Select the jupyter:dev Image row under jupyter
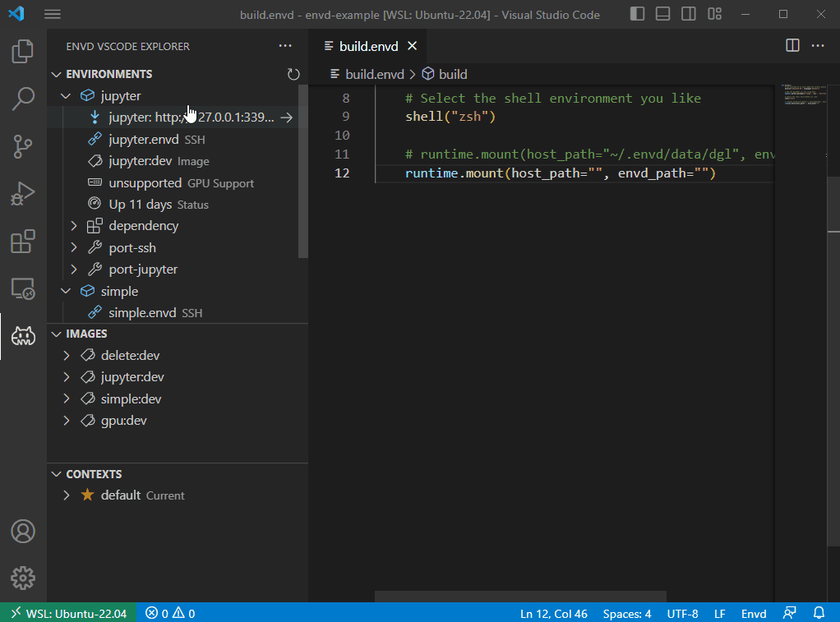840x622 pixels. [x=178, y=161]
